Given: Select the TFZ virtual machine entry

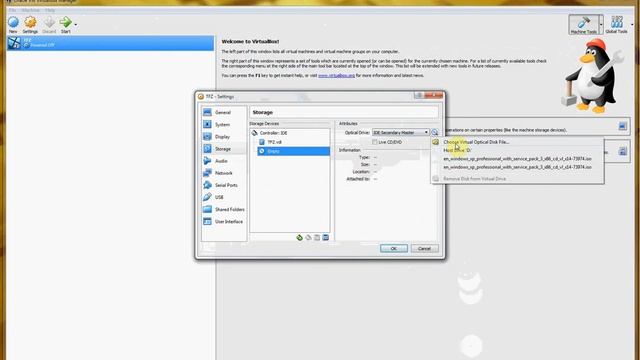Looking at the screenshot, I should (110, 43).
